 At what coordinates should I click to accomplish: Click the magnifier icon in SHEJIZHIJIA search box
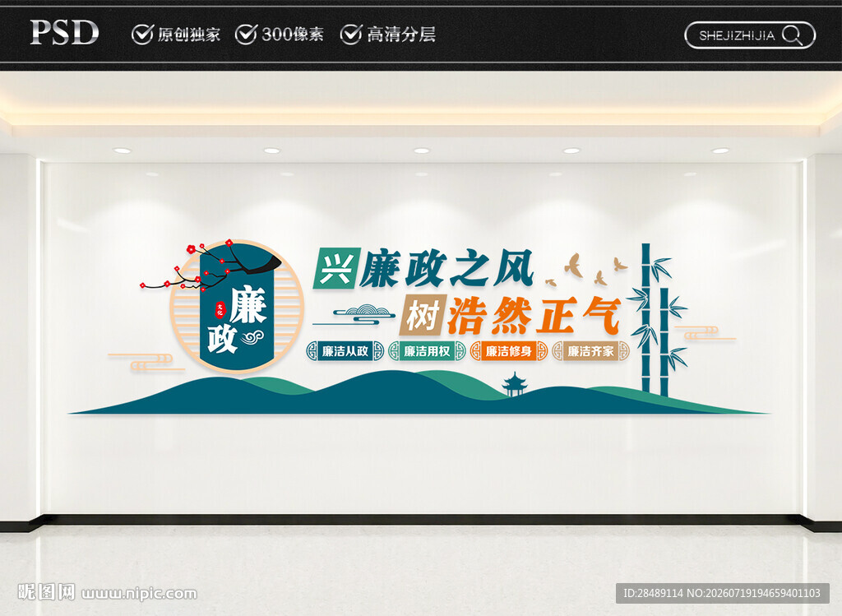pyautogui.click(x=792, y=35)
